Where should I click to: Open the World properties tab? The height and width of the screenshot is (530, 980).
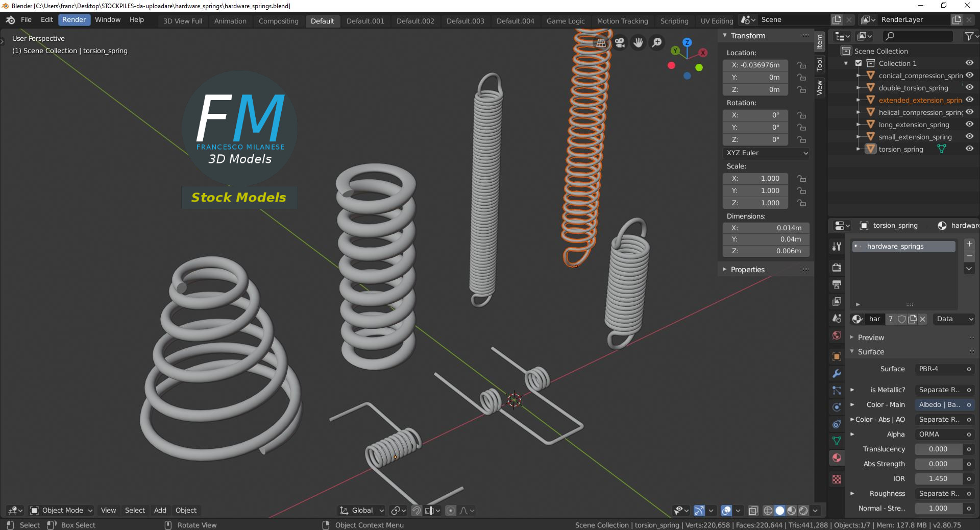(836, 335)
